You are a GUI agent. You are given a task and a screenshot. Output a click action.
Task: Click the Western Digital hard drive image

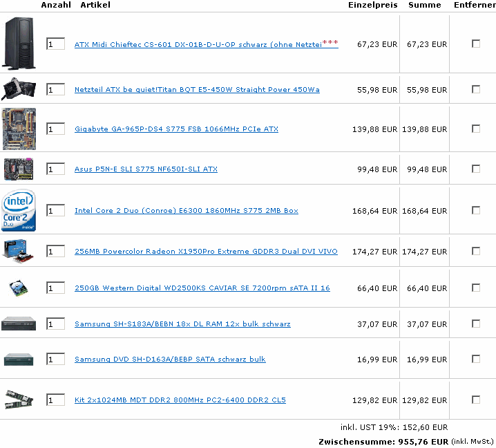click(19, 288)
